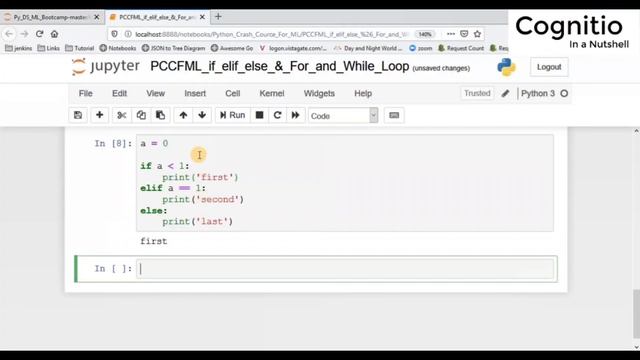Click the Trusted notebook indicator
The width and height of the screenshot is (640, 360).
(x=477, y=93)
